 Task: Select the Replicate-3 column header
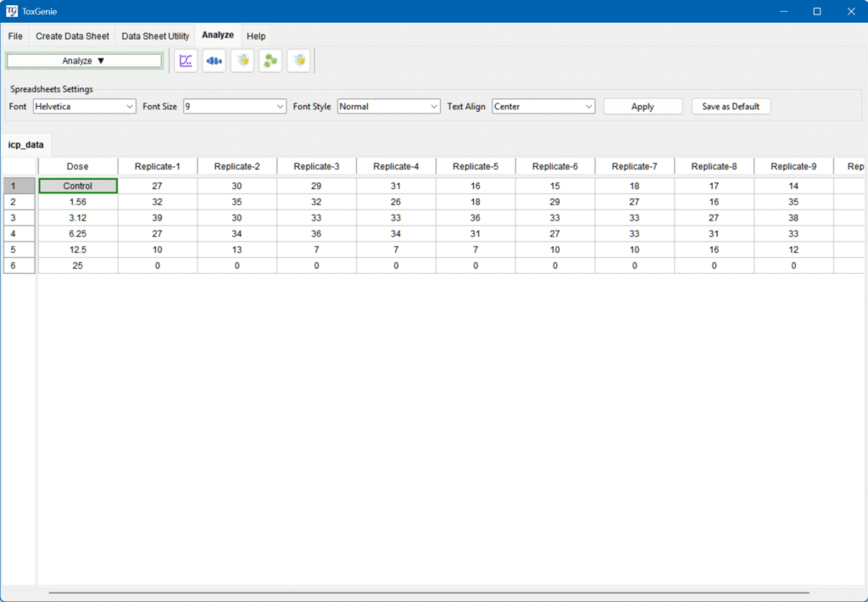316,166
